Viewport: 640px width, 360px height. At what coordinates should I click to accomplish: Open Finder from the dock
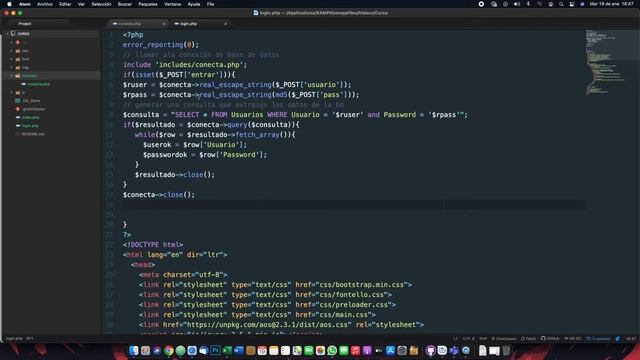tap(134, 350)
